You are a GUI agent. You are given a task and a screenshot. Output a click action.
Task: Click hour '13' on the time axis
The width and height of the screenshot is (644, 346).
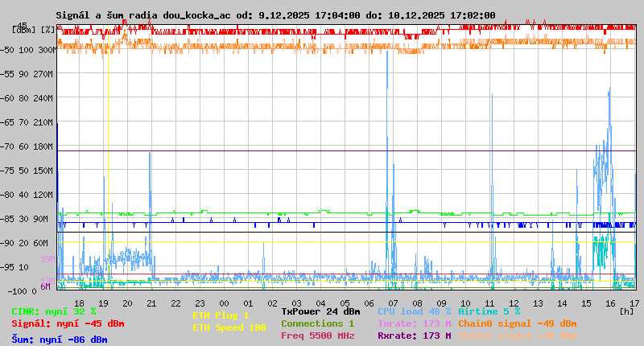point(538,303)
